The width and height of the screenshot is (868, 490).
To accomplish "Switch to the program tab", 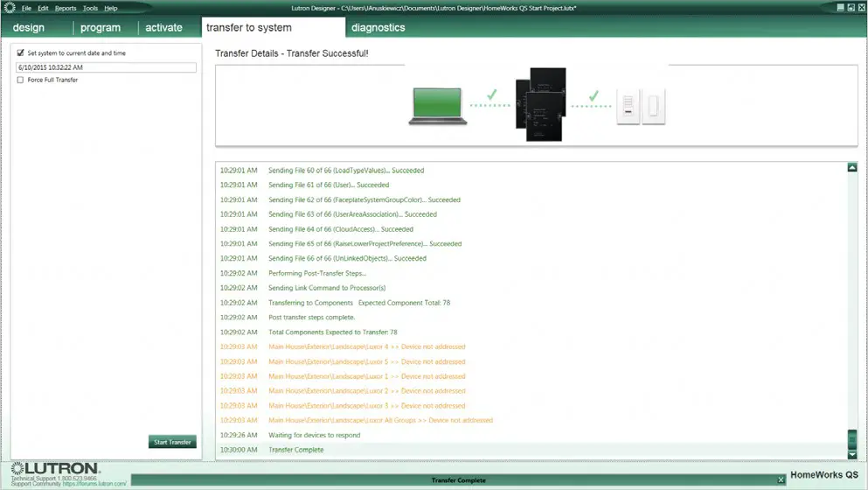I will [x=101, y=27].
